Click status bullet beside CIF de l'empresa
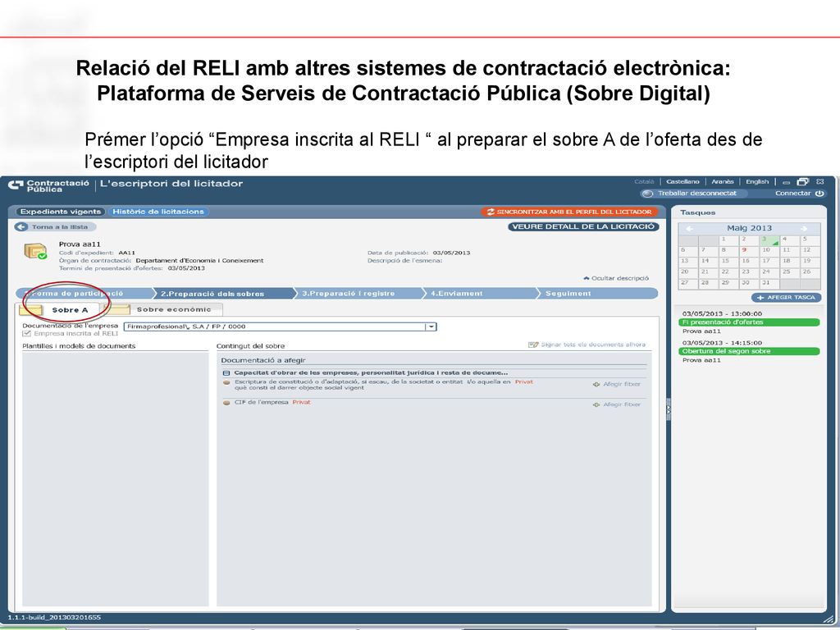The width and height of the screenshot is (840, 630). point(226,403)
